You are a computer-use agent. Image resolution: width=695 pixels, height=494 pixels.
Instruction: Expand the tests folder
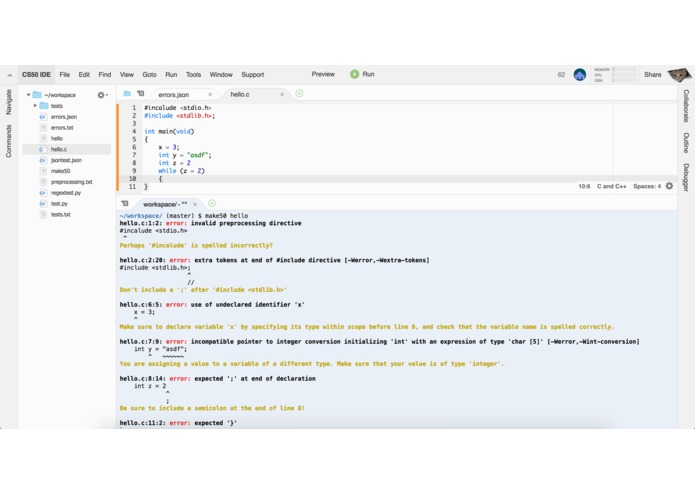click(x=35, y=106)
